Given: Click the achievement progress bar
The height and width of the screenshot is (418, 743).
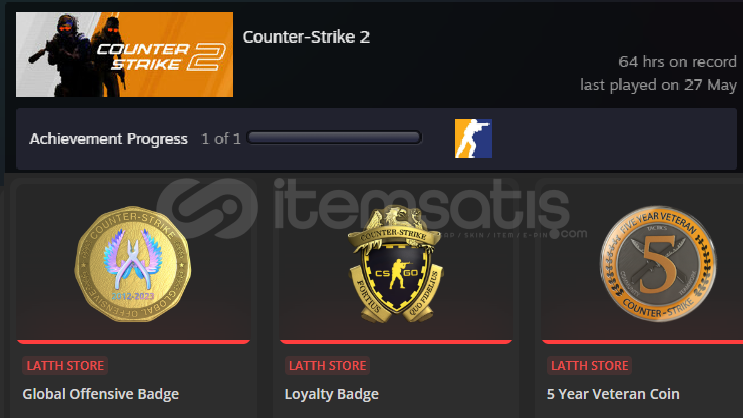Looking at the screenshot, I should pos(334,138).
